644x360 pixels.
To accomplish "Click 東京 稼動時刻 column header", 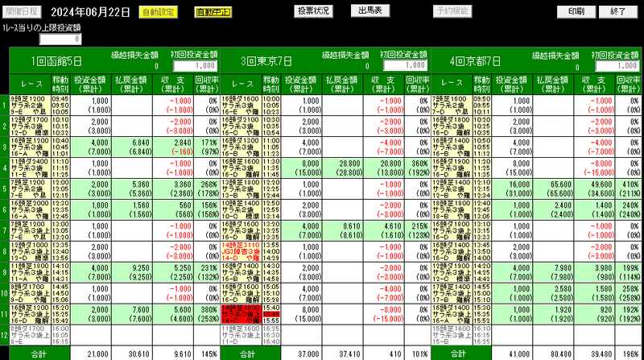I will pos(271,85).
